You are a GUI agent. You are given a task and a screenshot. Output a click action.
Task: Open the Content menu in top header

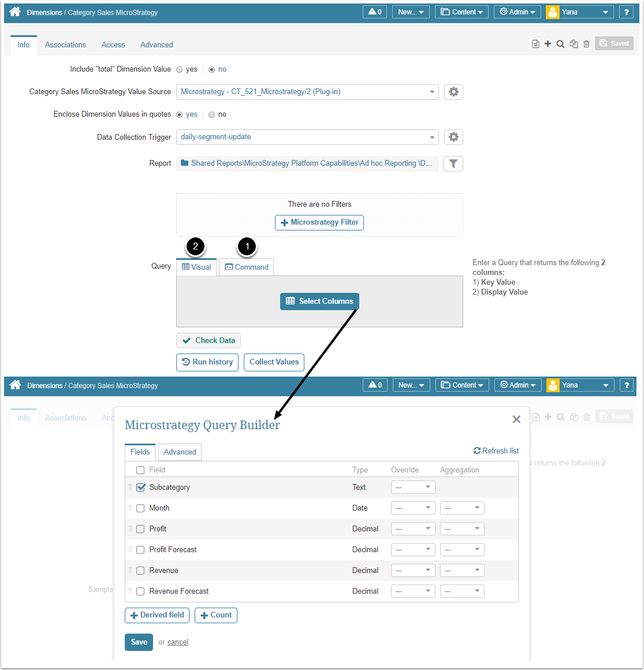[x=461, y=12]
